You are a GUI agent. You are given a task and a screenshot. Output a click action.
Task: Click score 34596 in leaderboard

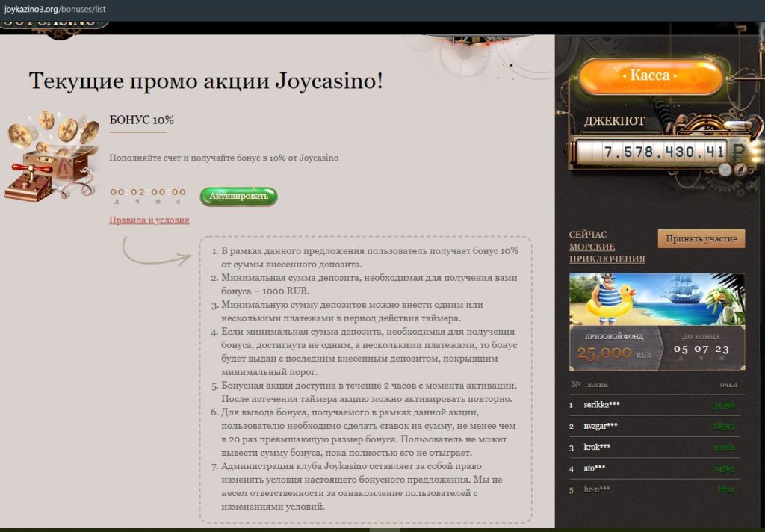[x=723, y=405]
